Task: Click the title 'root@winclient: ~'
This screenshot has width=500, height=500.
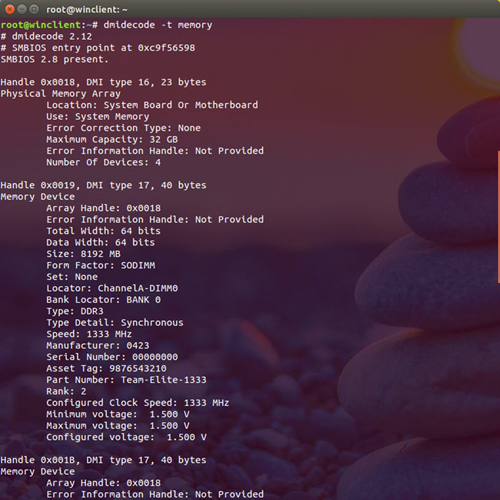Action: 87,10
